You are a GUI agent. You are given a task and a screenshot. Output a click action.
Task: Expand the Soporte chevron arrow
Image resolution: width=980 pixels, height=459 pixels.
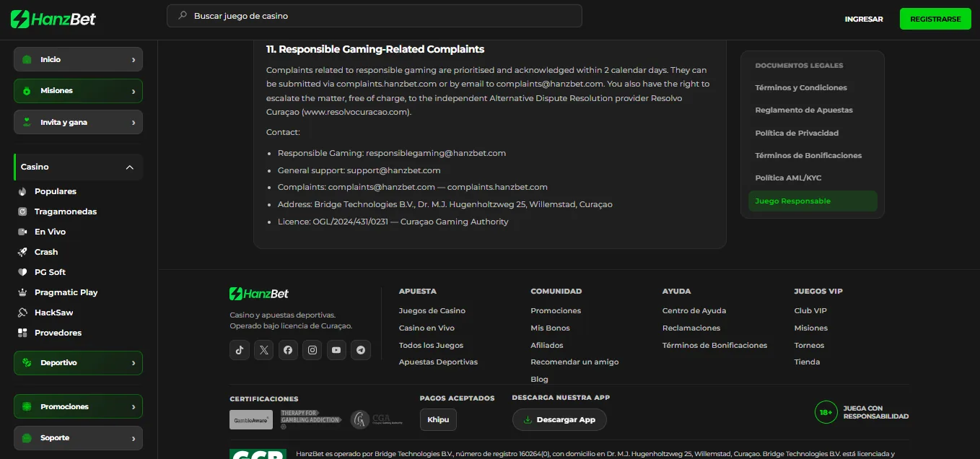(x=134, y=438)
